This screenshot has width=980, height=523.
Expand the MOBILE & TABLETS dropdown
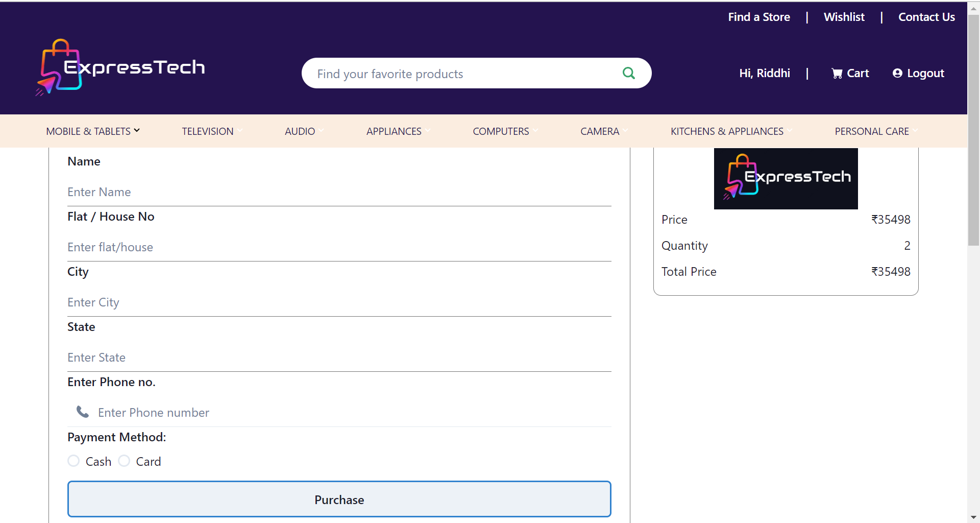coord(93,131)
